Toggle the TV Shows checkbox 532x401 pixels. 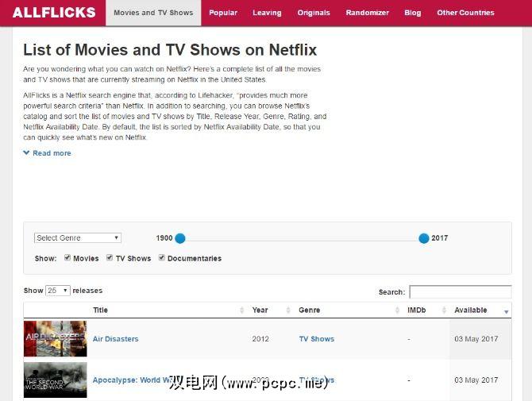pos(110,257)
